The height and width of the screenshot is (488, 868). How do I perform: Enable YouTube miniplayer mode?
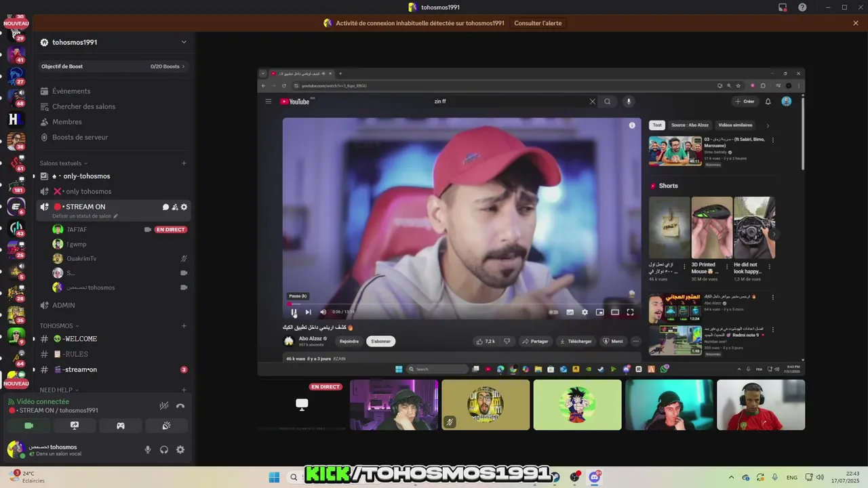coord(599,312)
